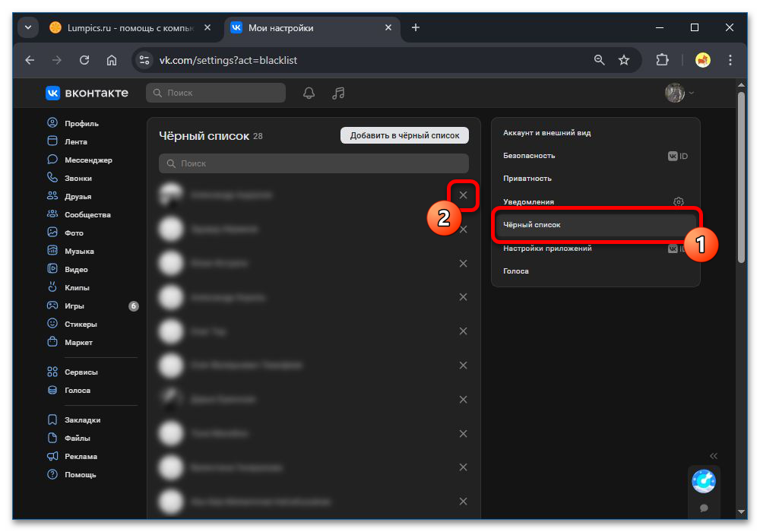Open the notifications bell icon

[x=309, y=93]
